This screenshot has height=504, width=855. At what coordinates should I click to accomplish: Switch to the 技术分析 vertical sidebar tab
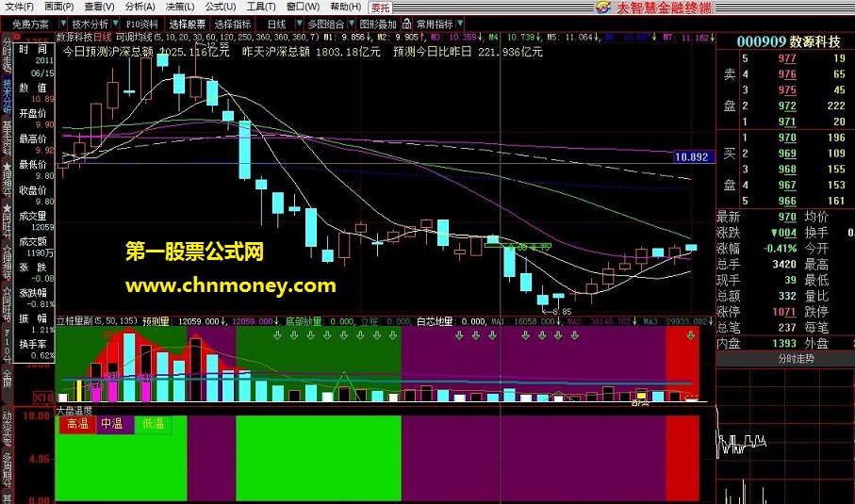click(x=7, y=96)
